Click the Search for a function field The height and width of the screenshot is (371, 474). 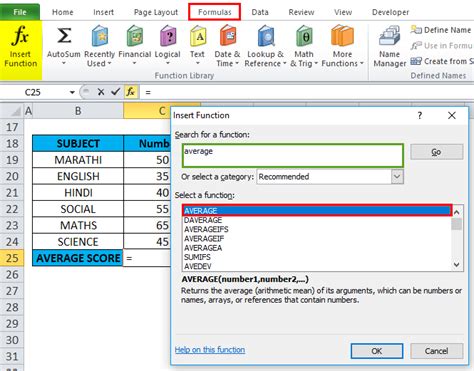pyautogui.click(x=293, y=155)
